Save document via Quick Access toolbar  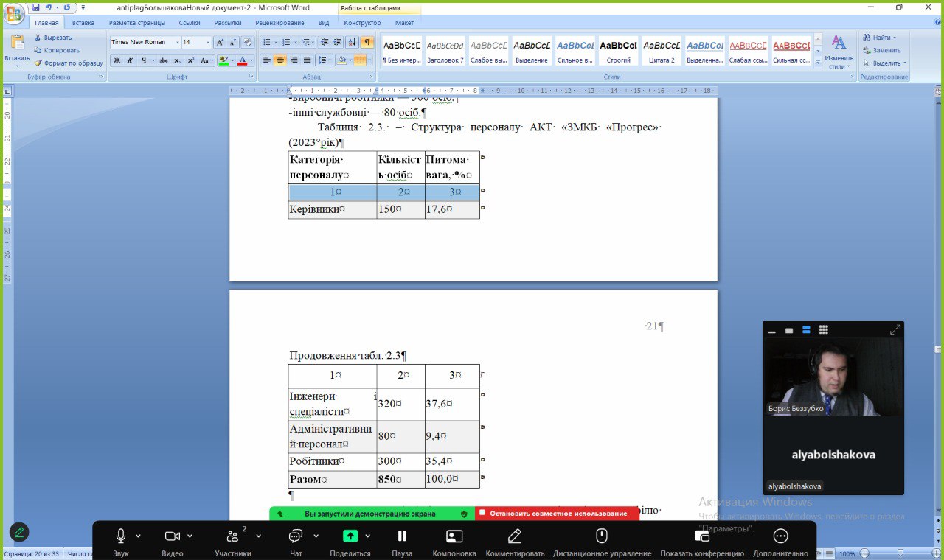pyautogui.click(x=35, y=7)
